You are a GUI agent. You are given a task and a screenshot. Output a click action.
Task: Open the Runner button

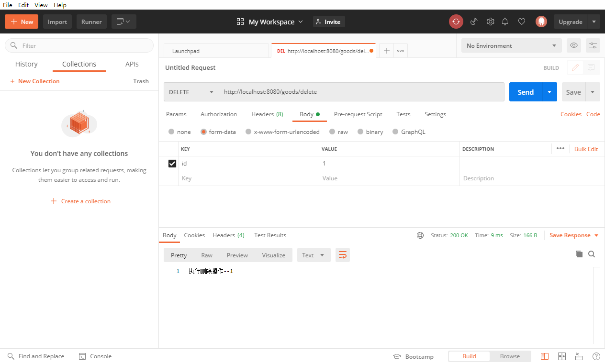click(x=91, y=22)
